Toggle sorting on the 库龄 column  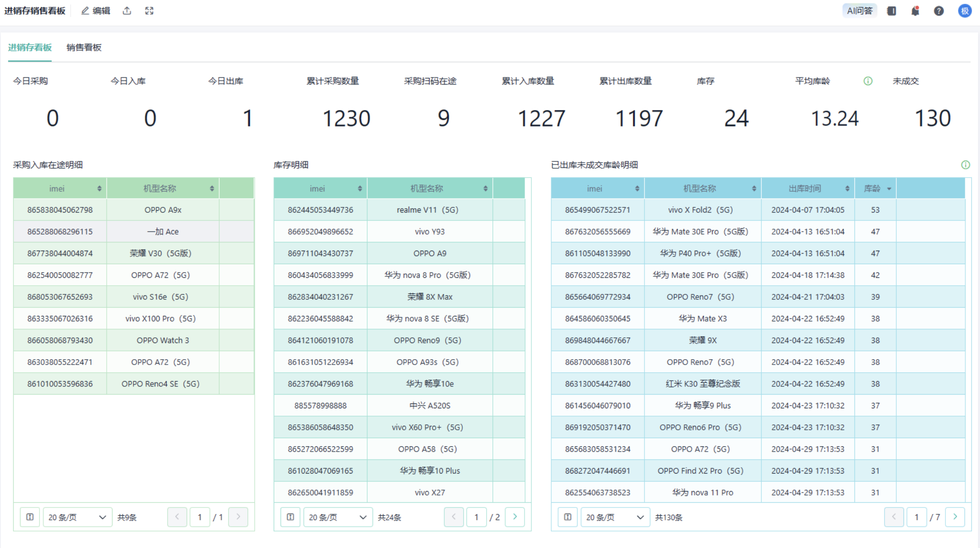(x=888, y=189)
